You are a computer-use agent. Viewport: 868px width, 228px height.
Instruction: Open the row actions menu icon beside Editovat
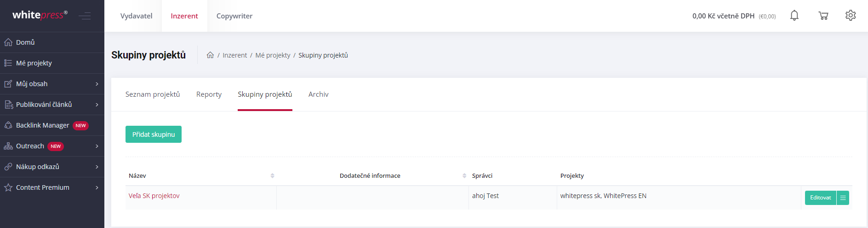[843, 198]
